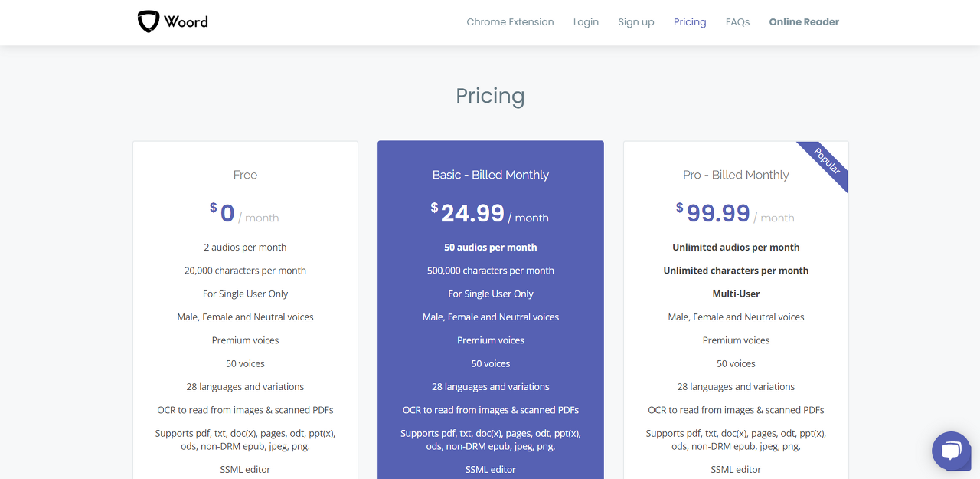Click the $99.99 per month price
Image resolution: width=980 pixels, height=479 pixels.
718,213
